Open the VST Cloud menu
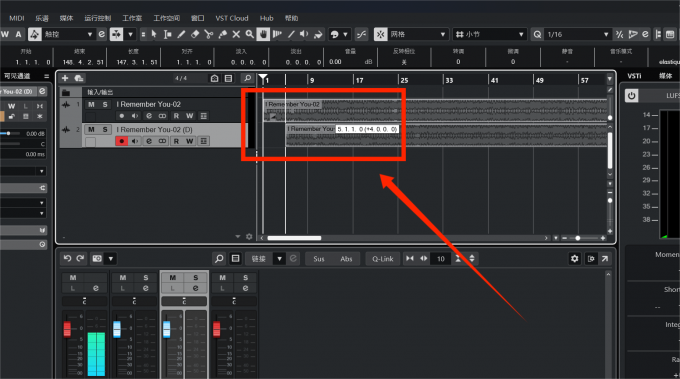680x379 pixels. pyautogui.click(x=232, y=18)
